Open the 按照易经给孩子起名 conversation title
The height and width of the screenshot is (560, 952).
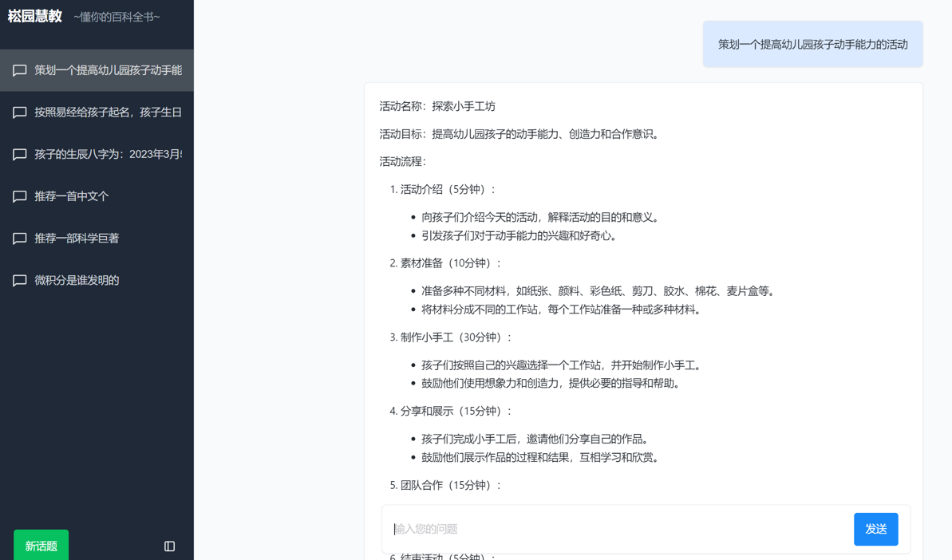108,112
